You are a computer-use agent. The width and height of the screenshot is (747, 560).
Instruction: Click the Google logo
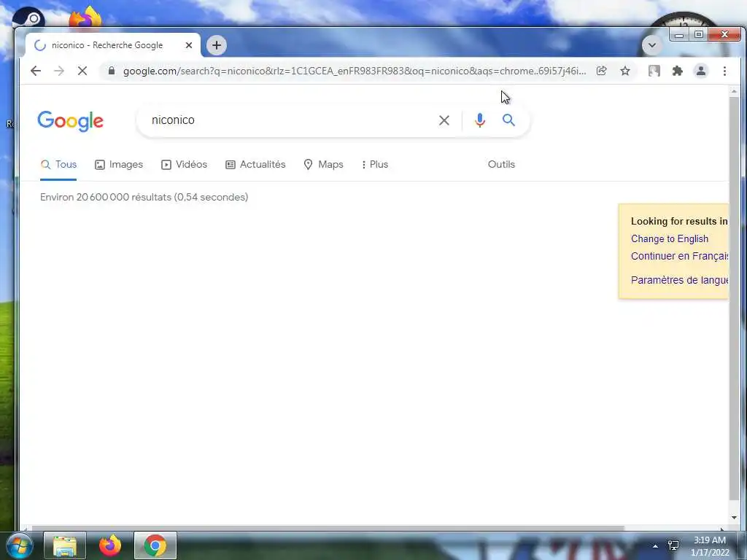tap(71, 121)
